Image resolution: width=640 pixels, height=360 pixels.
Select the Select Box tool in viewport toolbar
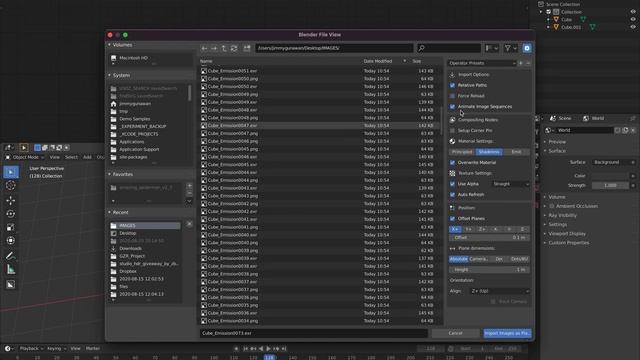pyautogui.click(x=11, y=172)
